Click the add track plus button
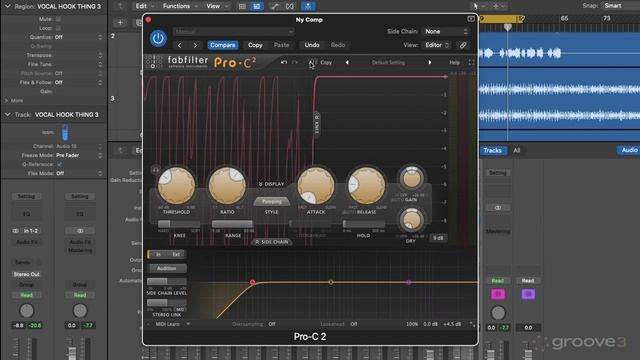The height and width of the screenshot is (360, 640). pos(120,23)
